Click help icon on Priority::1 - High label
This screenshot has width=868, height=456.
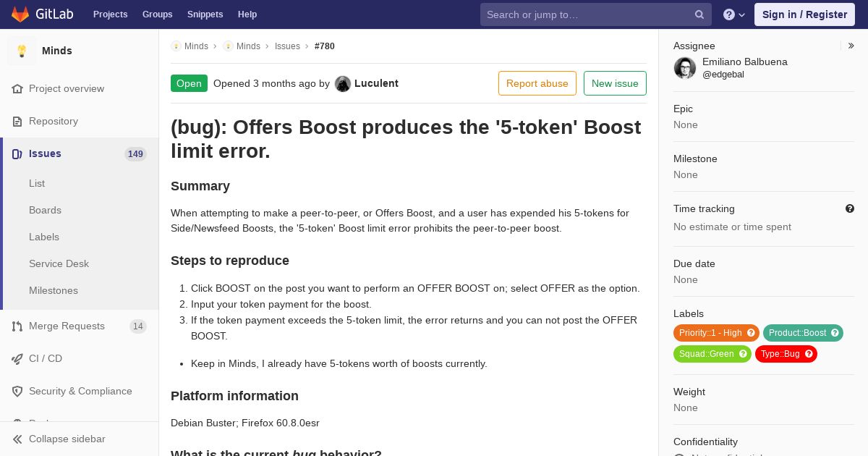(751, 333)
